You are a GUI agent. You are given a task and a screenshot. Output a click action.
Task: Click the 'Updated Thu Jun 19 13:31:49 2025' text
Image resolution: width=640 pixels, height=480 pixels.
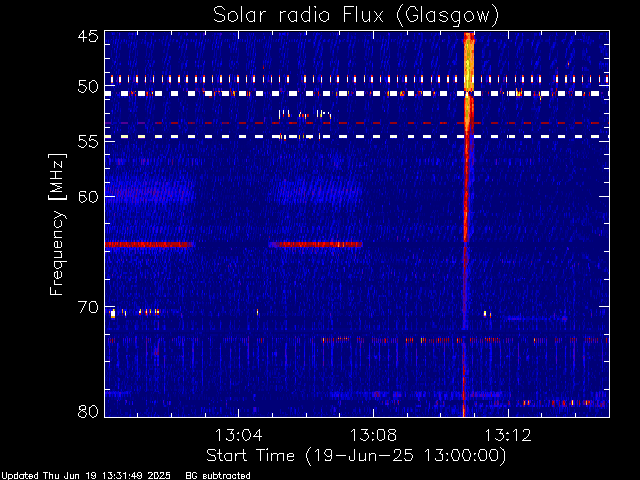pyautogui.click(x=86, y=476)
